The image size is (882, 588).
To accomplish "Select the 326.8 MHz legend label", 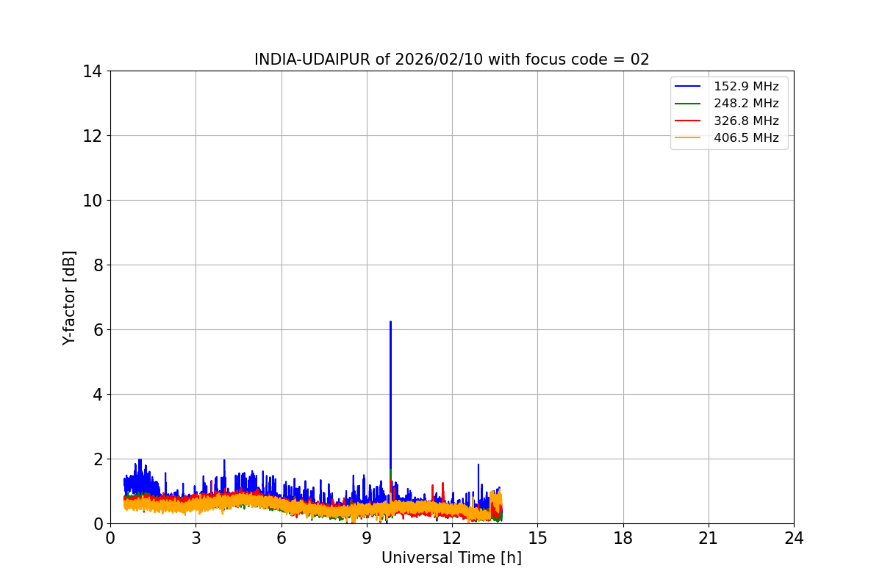I will coord(746,121).
